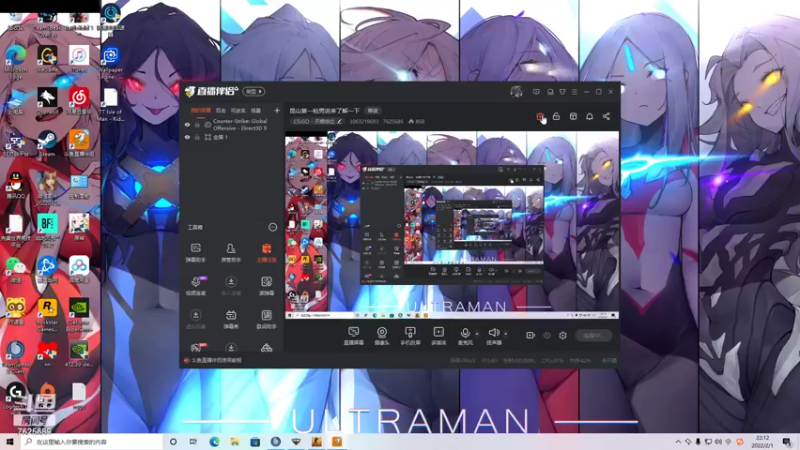The width and height of the screenshot is (800, 450).
Task: Open streaming settings gear icon
Action: click(x=563, y=335)
